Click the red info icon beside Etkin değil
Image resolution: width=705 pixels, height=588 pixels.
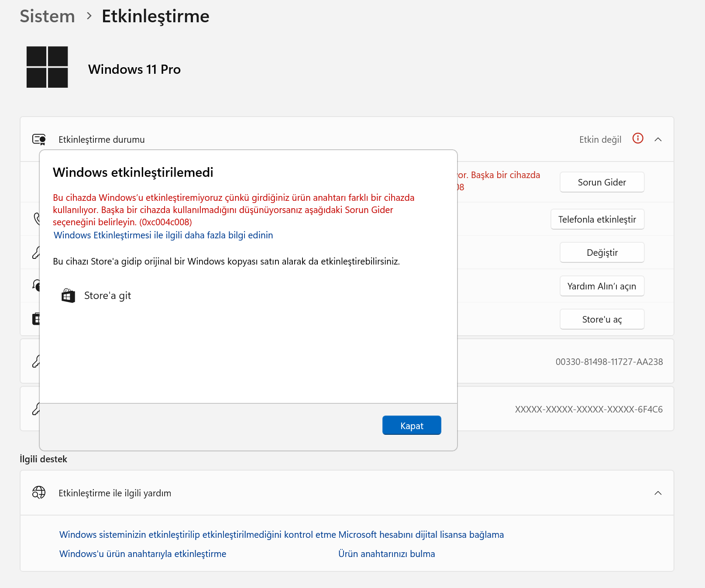(638, 138)
